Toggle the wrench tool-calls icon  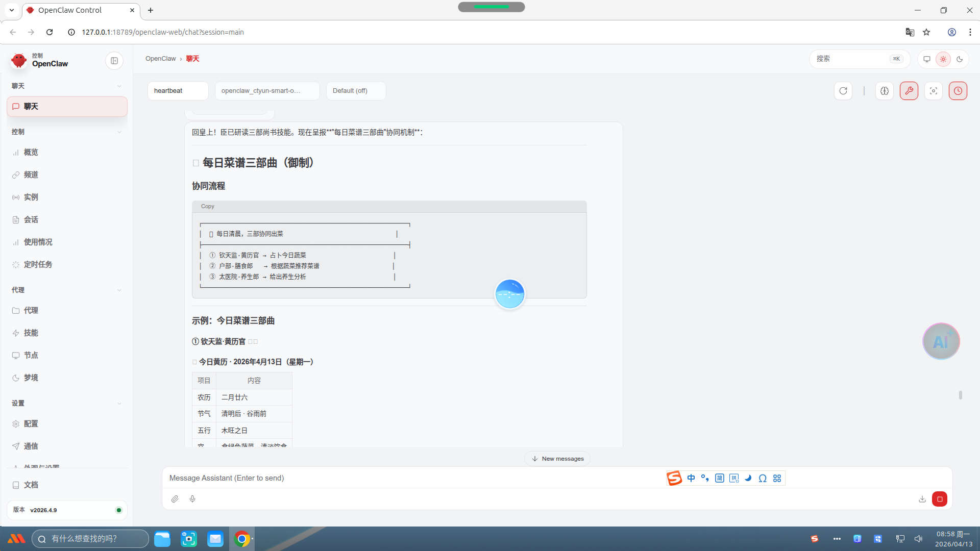coord(909,91)
